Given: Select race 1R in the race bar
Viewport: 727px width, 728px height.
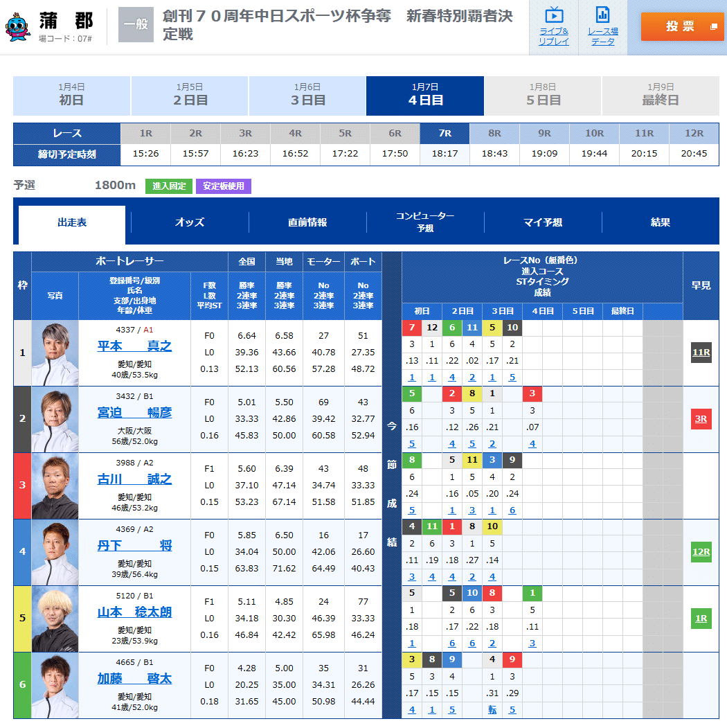Looking at the screenshot, I should (146, 133).
